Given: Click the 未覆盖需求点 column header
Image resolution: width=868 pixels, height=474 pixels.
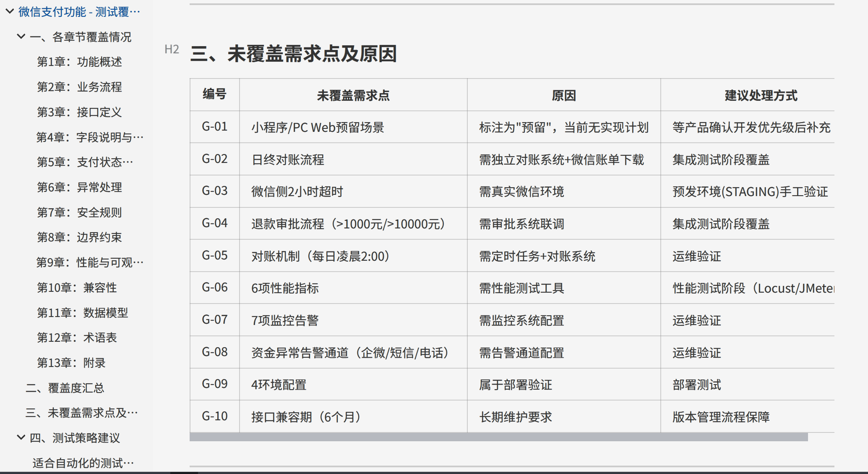Looking at the screenshot, I should [353, 95].
